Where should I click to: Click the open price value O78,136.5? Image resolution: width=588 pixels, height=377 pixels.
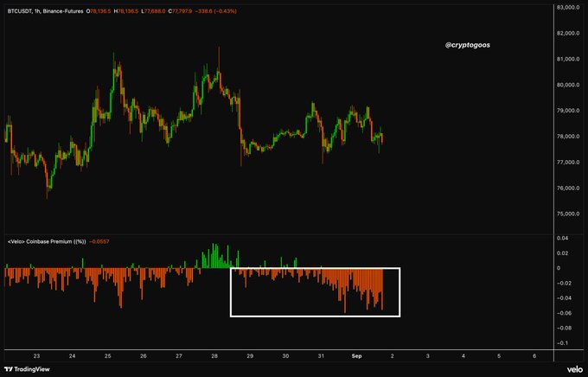tap(99, 11)
